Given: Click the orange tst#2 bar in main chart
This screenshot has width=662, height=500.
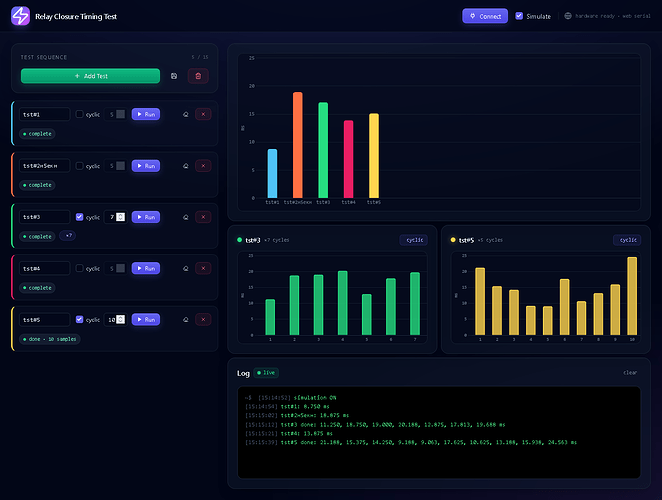Looking at the screenshot, I should click(x=298, y=145).
